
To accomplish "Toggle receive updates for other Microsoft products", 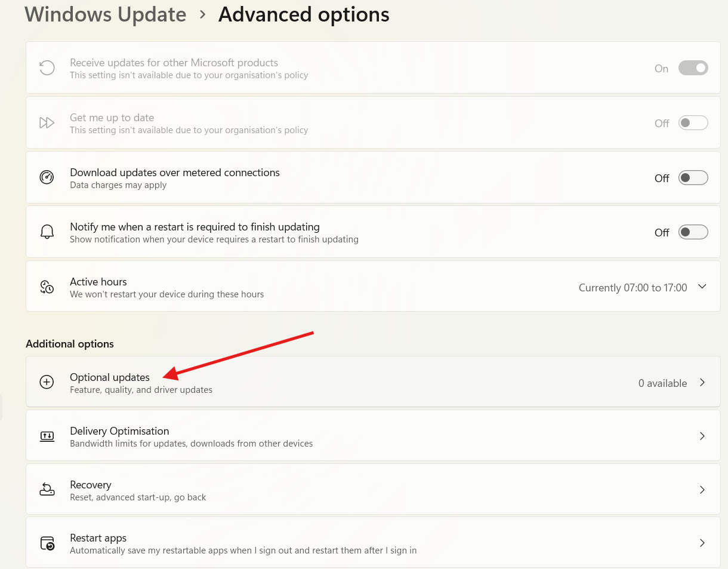I will pyautogui.click(x=693, y=68).
